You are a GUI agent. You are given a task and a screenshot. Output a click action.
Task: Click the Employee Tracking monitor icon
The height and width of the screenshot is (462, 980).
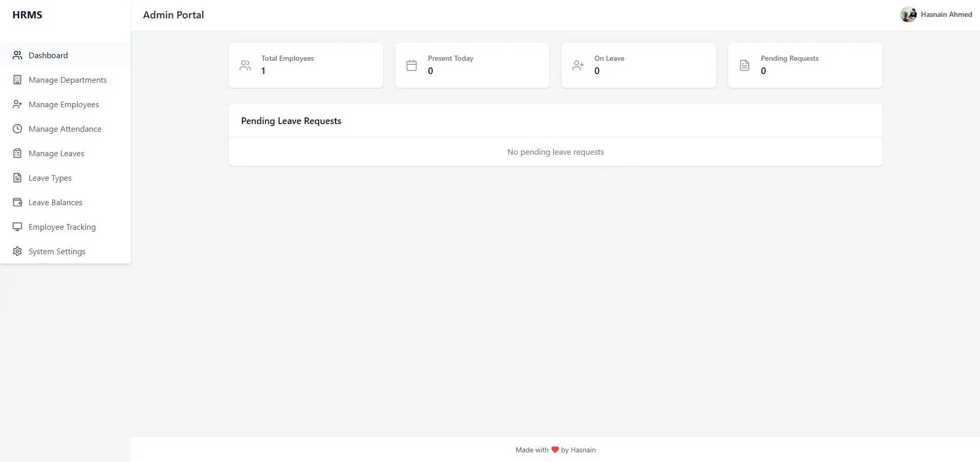tap(17, 227)
